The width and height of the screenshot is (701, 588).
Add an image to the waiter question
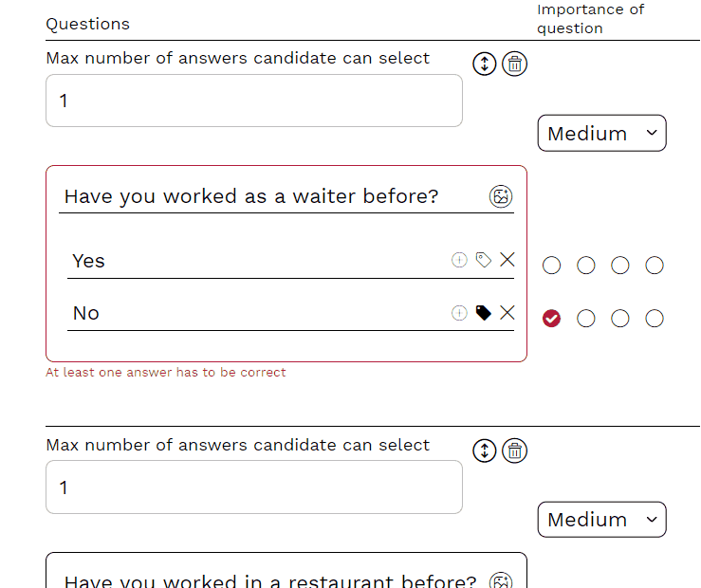501,196
